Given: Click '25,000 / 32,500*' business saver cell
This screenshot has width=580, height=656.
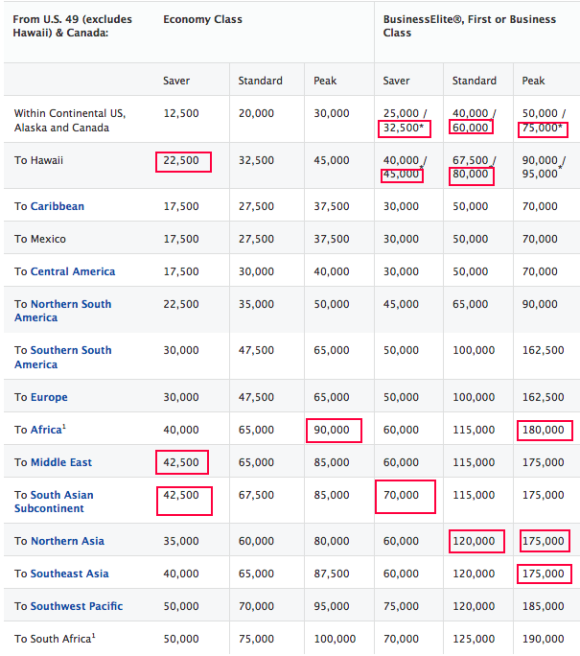Looking at the screenshot, I should 405,120.
